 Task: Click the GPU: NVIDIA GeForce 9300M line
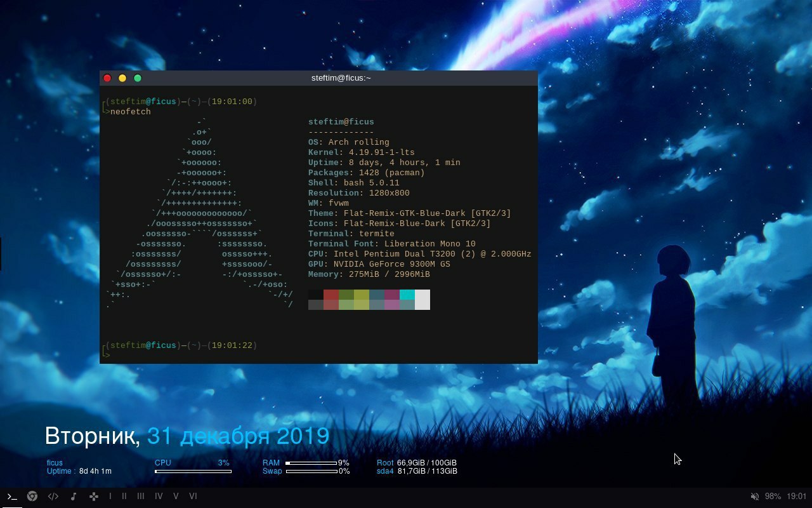[x=379, y=264]
